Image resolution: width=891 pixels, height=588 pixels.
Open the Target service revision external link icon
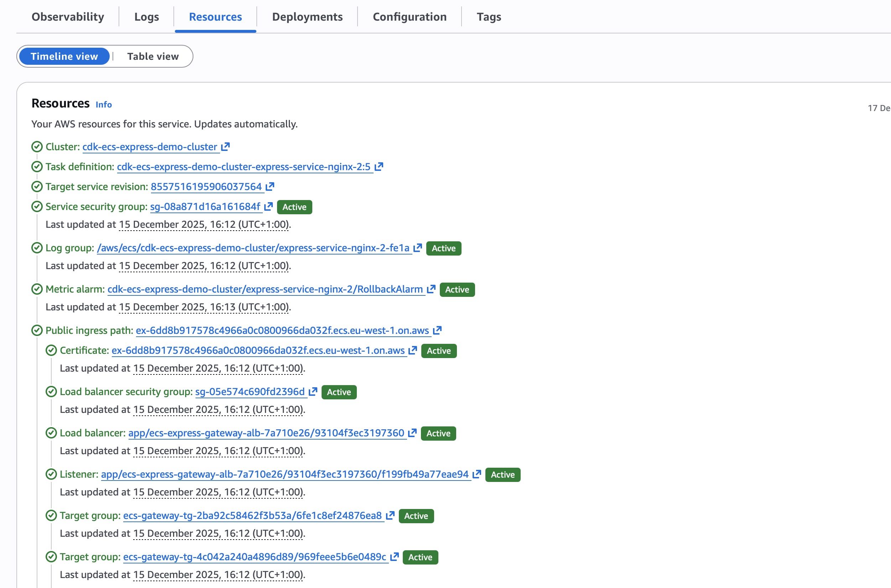tap(270, 187)
